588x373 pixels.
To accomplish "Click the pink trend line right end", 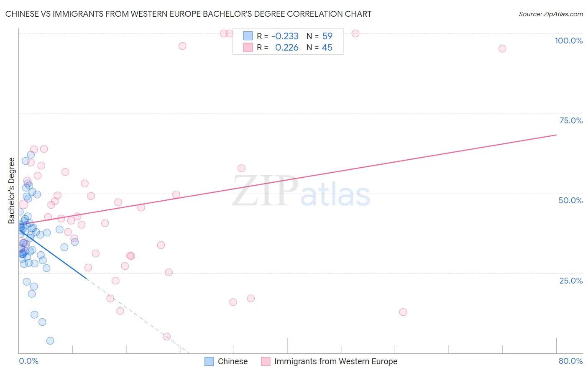I will pos(555,135).
